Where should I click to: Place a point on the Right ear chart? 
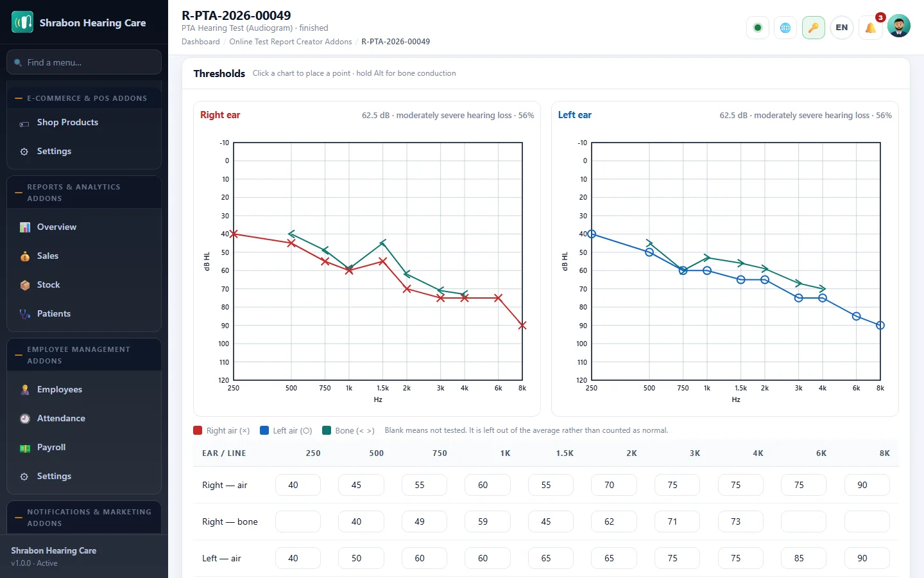coord(378,261)
